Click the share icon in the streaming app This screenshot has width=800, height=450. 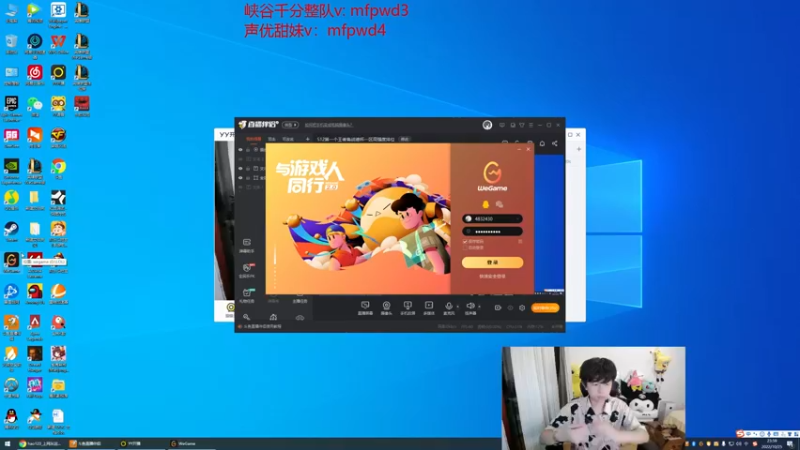(x=555, y=143)
